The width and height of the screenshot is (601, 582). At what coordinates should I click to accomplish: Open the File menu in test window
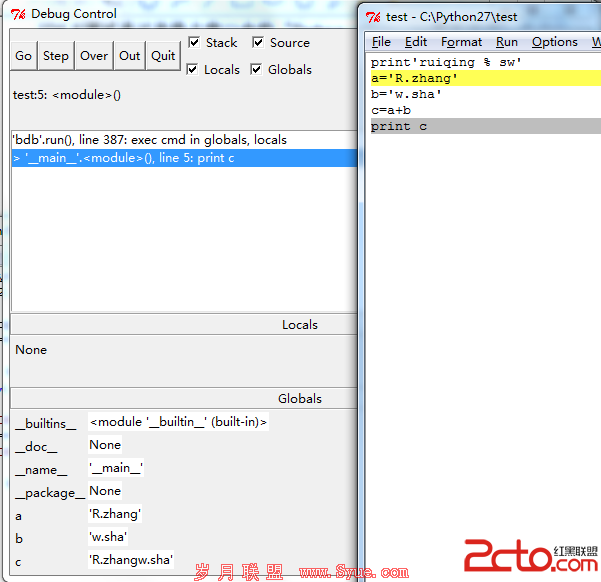coord(381,42)
